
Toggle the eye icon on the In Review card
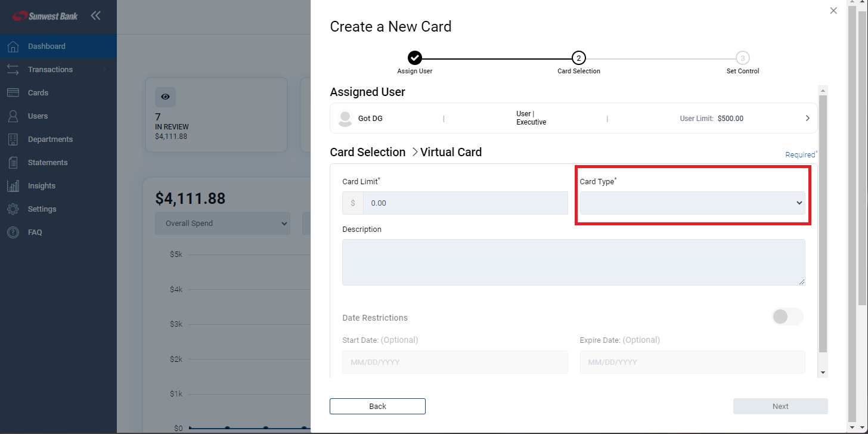(x=165, y=97)
